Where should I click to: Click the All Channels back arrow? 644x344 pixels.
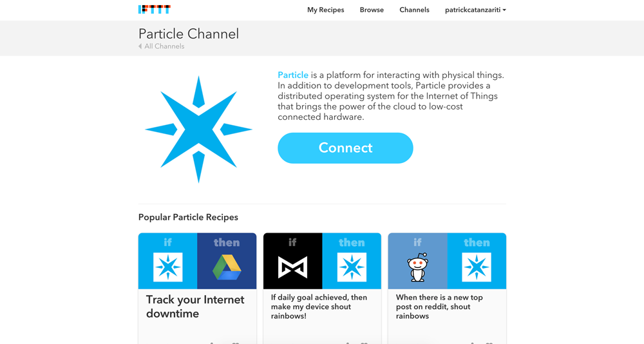click(x=140, y=46)
